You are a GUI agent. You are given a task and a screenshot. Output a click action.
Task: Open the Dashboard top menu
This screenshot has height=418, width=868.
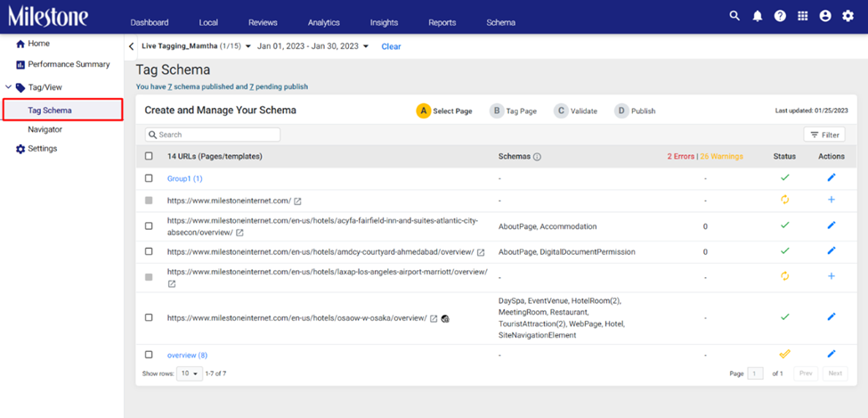(150, 23)
